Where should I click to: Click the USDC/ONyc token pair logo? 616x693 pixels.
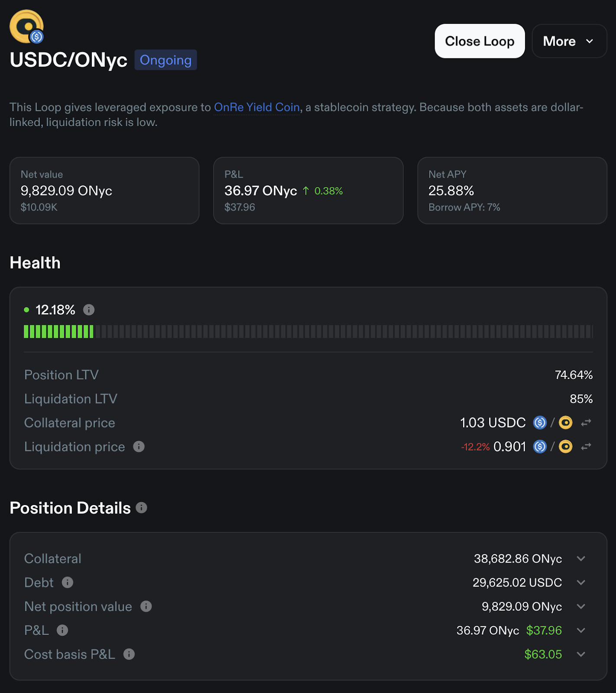tap(27, 27)
